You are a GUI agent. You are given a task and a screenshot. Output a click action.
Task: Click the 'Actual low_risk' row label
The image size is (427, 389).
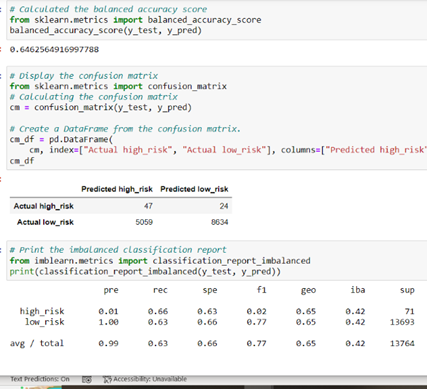(45, 222)
